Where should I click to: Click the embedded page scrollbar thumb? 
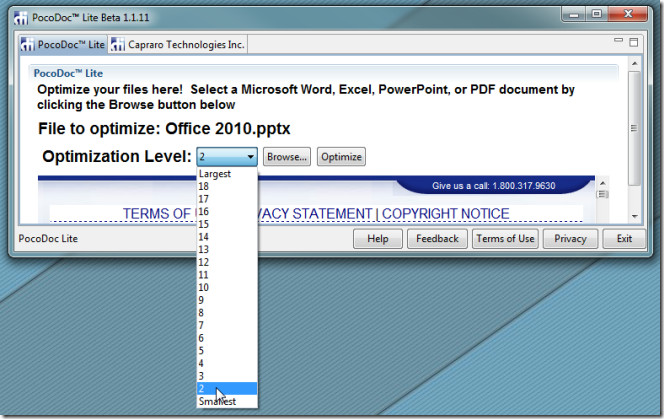tap(602, 194)
